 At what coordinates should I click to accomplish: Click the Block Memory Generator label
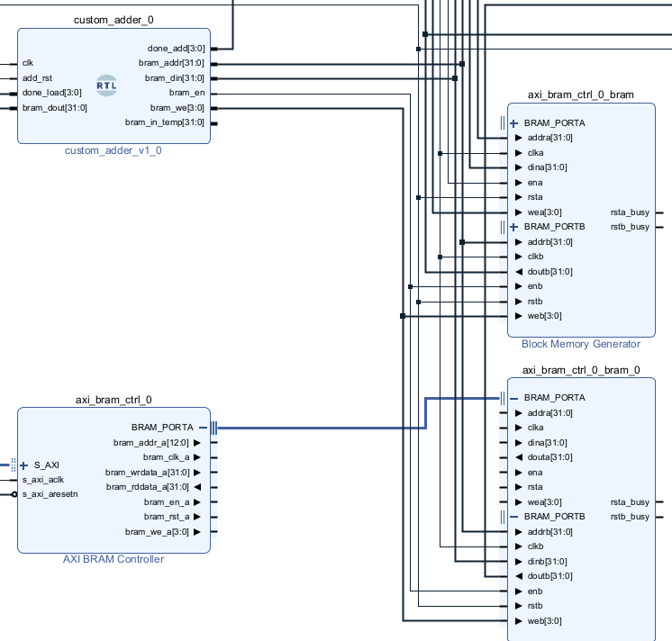click(581, 344)
